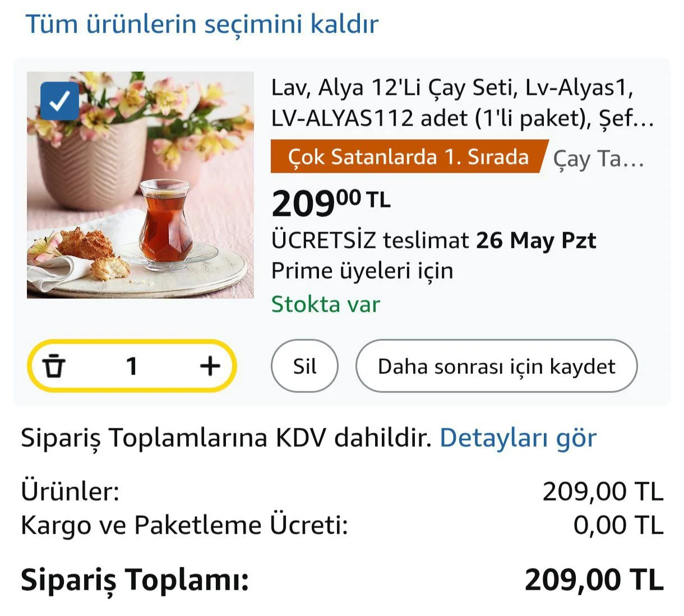The width and height of the screenshot is (684, 616).
Task: Uncheck the Lav Alya tea set checkbox
Action: tap(59, 101)
